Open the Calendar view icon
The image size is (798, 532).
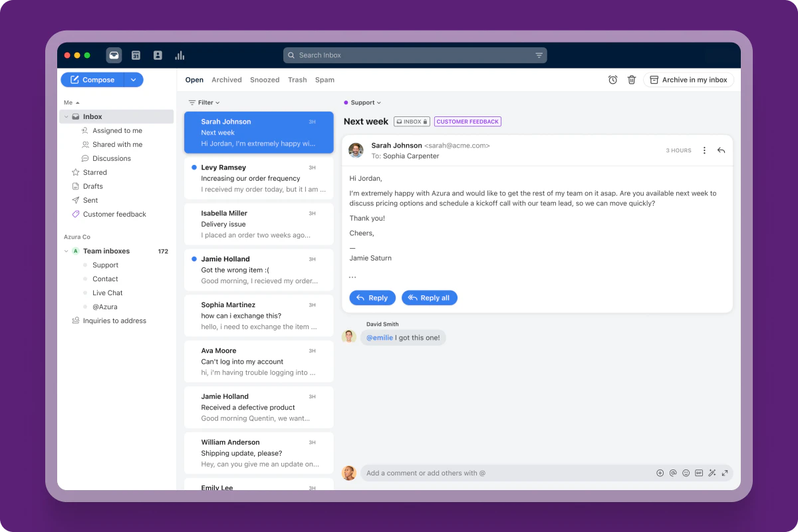coord(136,55)
